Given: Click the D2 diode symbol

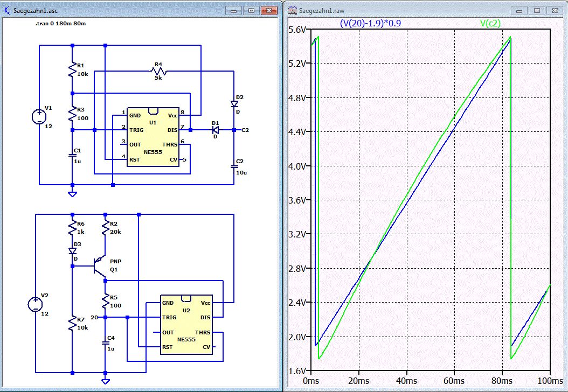Looking at the screenshot, I should pos(234,104).
